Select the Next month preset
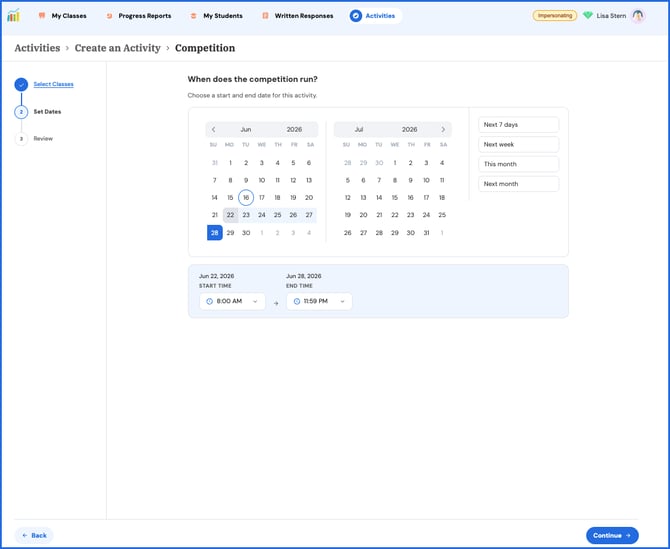Screen dimensions: 670x549 [x=518, y=184]
